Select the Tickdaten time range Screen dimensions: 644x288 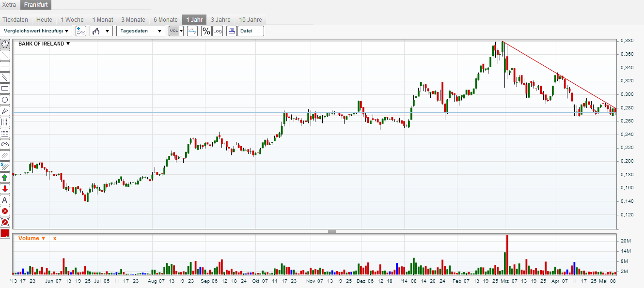[x=15, y=20]
